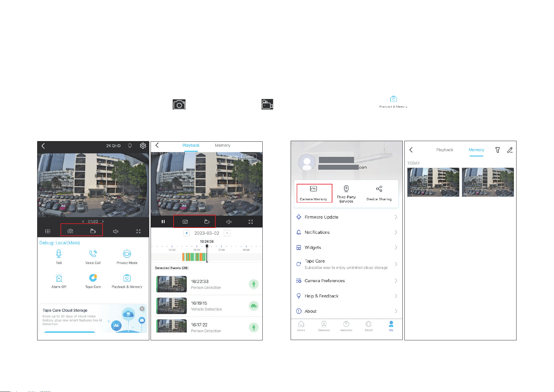554x392 pixels.
Task: Toggle Alarm Off control
Action: pos(59,281)
